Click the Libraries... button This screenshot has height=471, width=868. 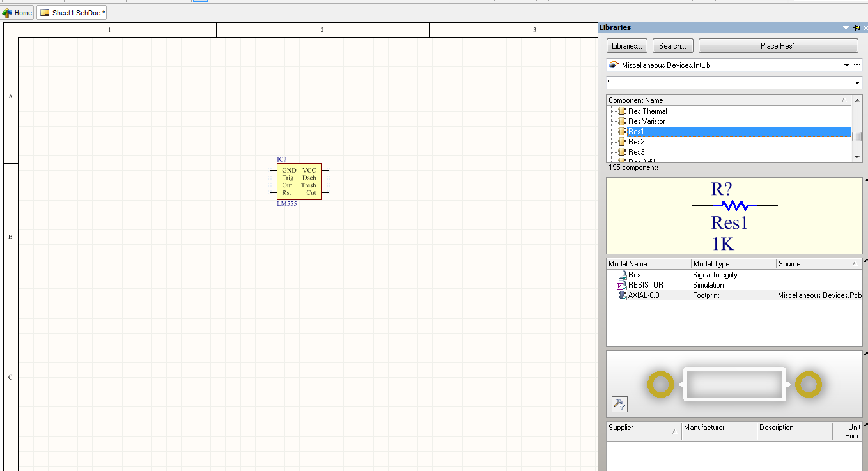pos(626,46)
